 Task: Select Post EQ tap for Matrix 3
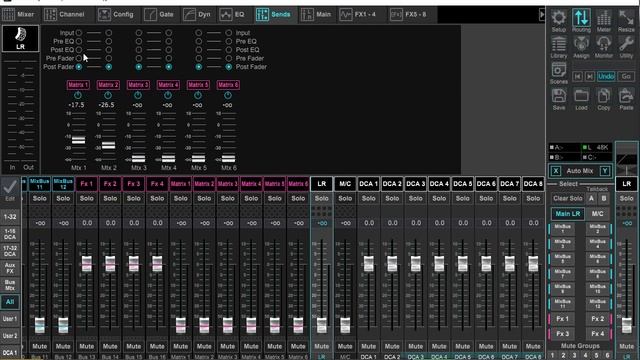pyautogui.click(x=139, y=50)
